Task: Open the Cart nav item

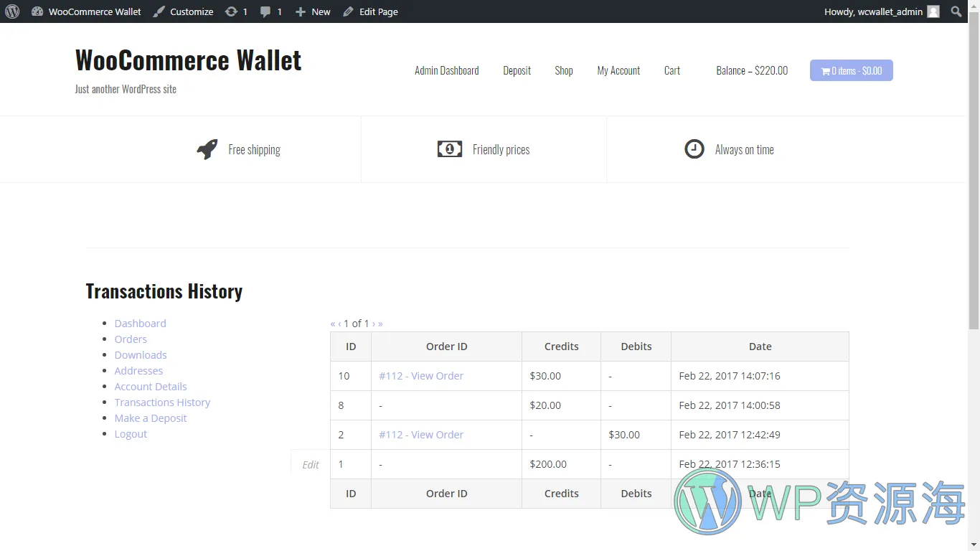Action: 672,70
